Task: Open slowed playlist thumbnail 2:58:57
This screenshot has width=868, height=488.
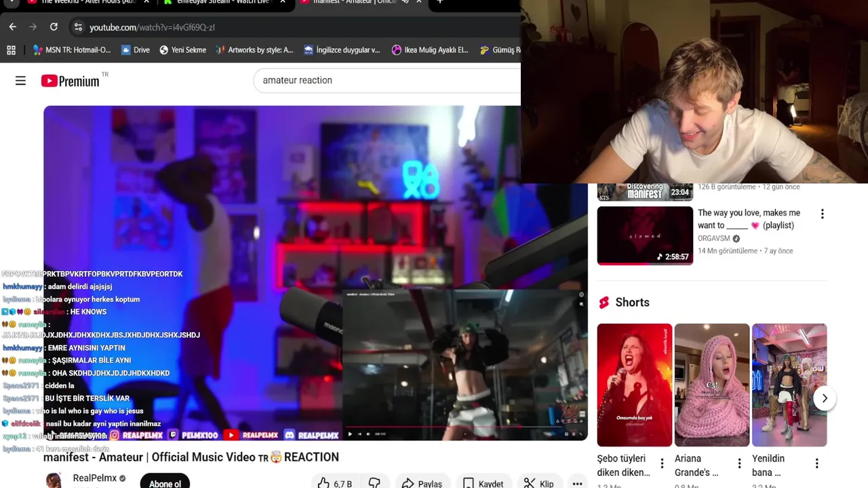Action: (645, 236)
